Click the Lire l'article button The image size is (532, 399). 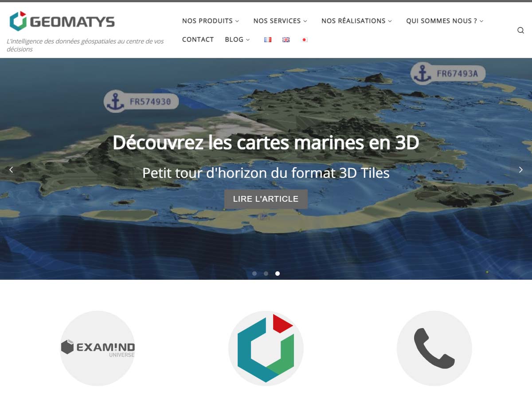[266, 199]
